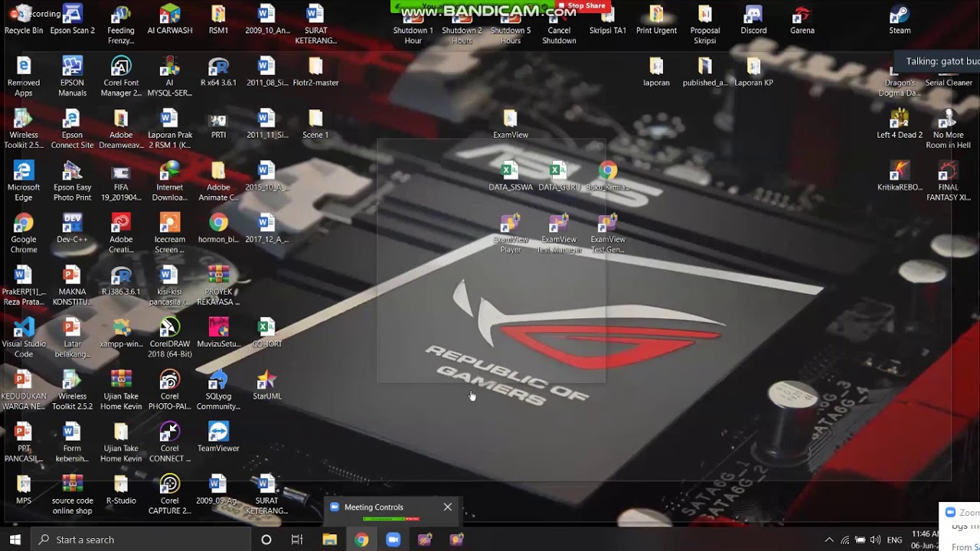The image size is (980, 551).
Task: Open DATA_GURU Excel file
Action: click(559, 177)
